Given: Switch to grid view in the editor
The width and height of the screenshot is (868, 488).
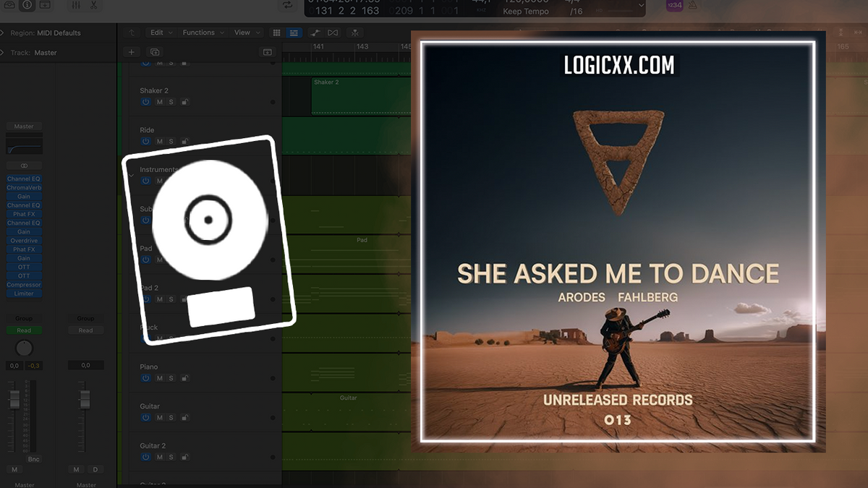Looking at the screenshot, I should click(276, 33).
